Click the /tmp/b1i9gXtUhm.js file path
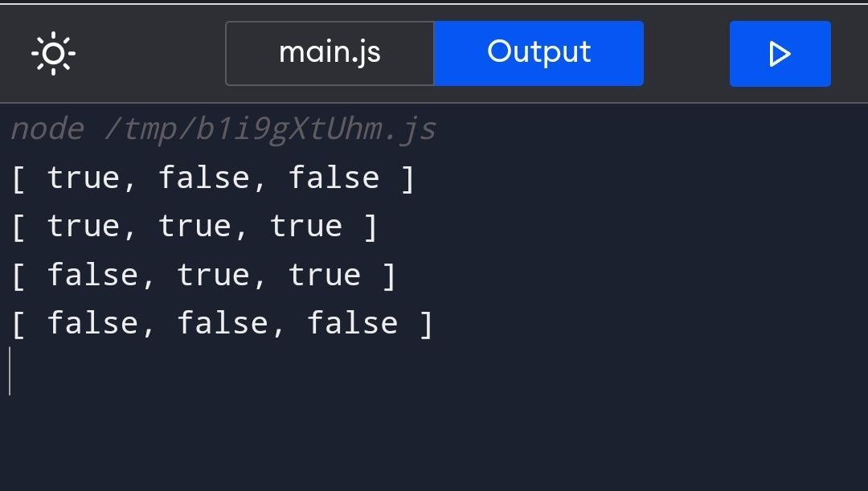 [x=270, y=129]
